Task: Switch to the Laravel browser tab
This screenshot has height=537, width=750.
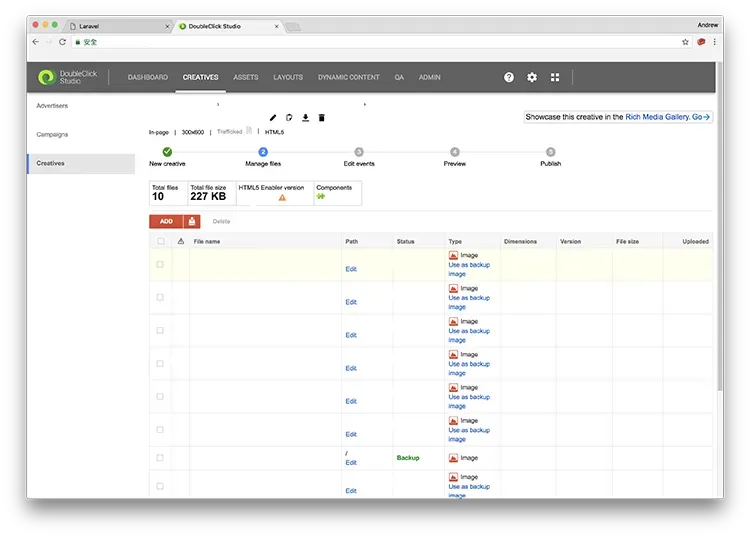Action: pyautogui.click(x=115, y=26)
